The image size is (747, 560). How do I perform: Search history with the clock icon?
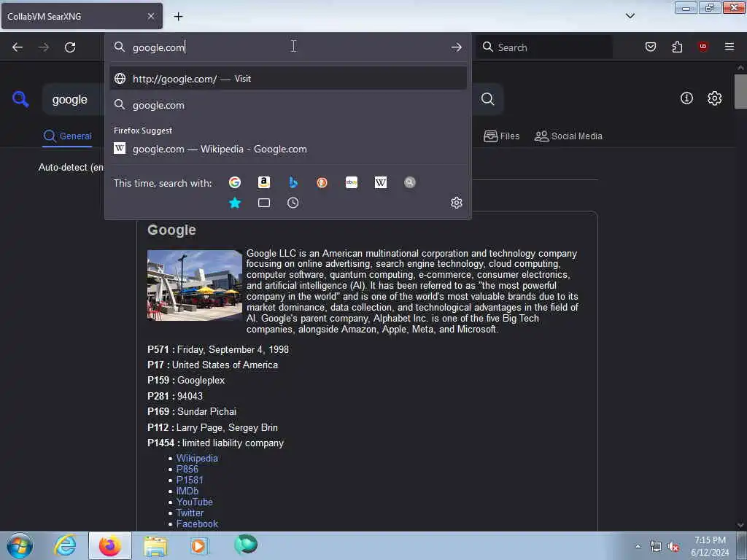293,203
